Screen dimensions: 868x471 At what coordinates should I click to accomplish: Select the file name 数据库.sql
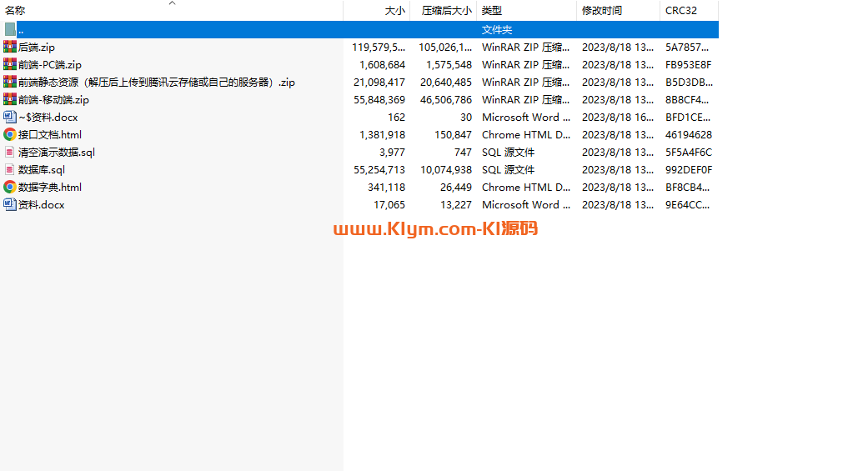[42, 170]
